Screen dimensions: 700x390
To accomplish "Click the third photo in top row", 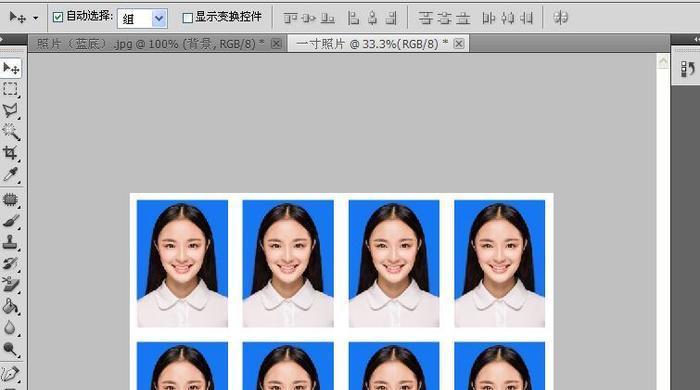I will point(394,264).
